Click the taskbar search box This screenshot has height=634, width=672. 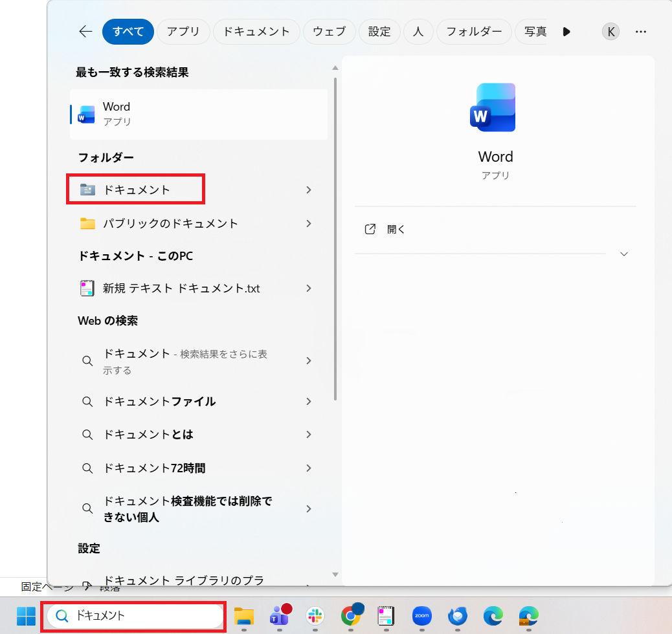click(x=136, y=616)
